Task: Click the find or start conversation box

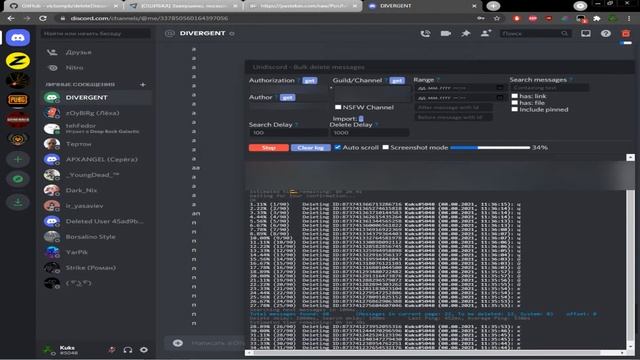Action: (96, 33)
